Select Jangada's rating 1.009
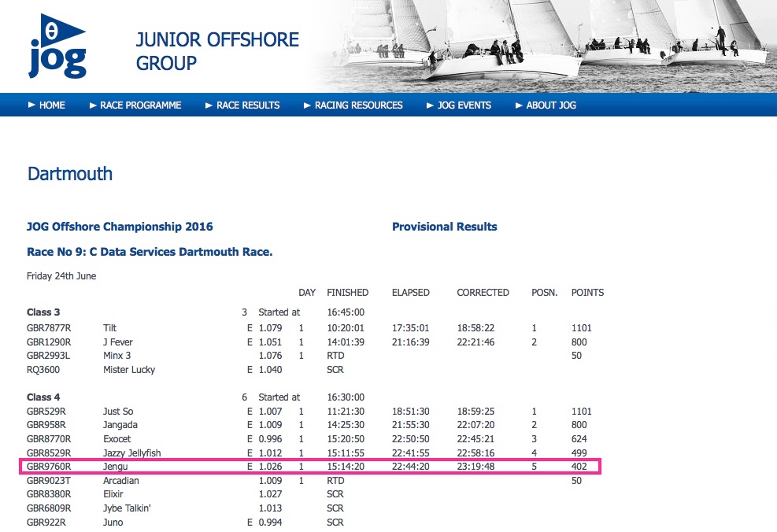 (x=270, y=424)
